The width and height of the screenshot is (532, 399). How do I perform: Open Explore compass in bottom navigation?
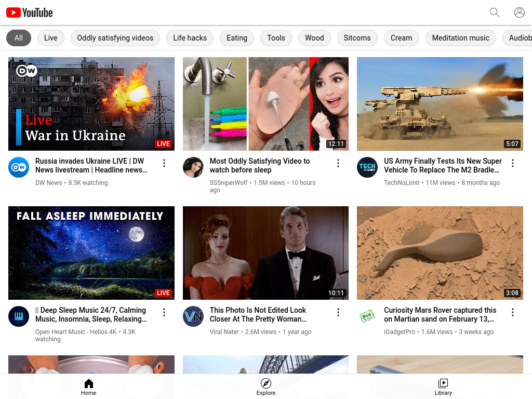point(265,387)
